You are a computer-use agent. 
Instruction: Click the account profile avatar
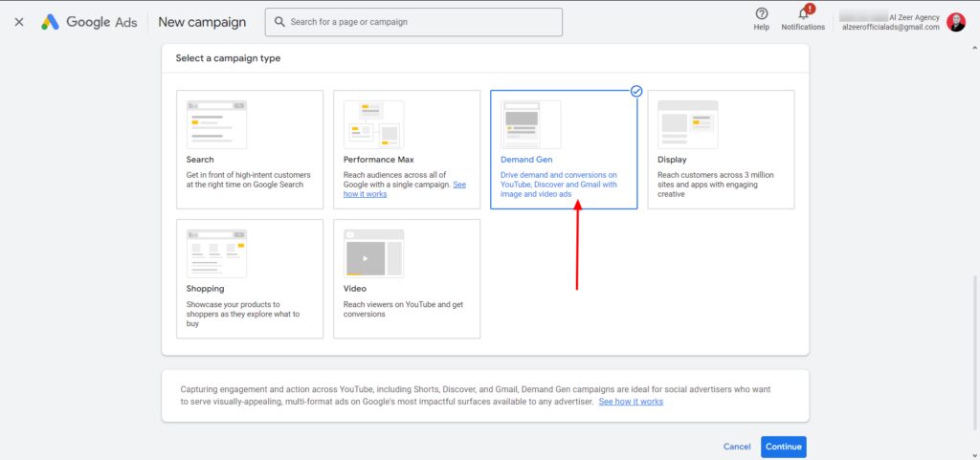(956, 22)
